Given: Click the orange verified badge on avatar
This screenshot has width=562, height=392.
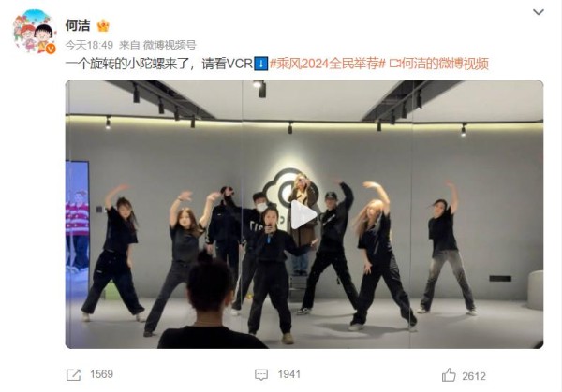Looking at the screenshot, I should pyautogui.click(x=51, y=49).
